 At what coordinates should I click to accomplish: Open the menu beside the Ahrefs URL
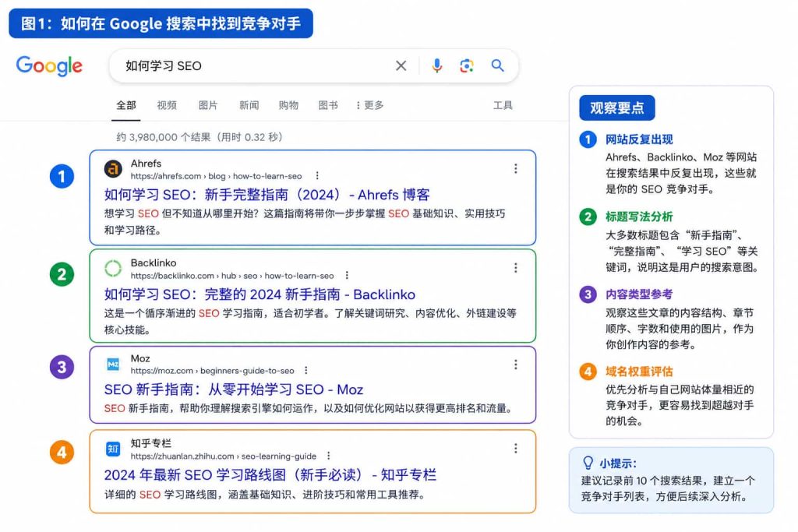coord(317,175)
